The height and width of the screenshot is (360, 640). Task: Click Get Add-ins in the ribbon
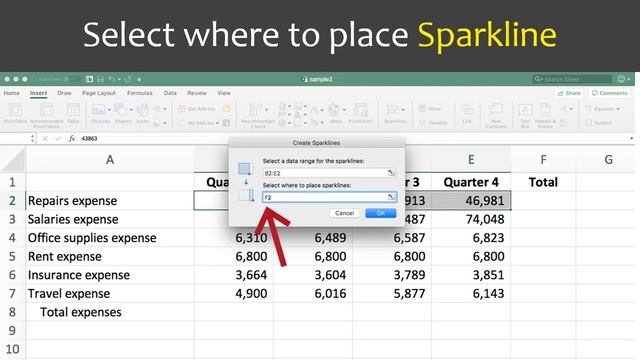pos(197,109)
